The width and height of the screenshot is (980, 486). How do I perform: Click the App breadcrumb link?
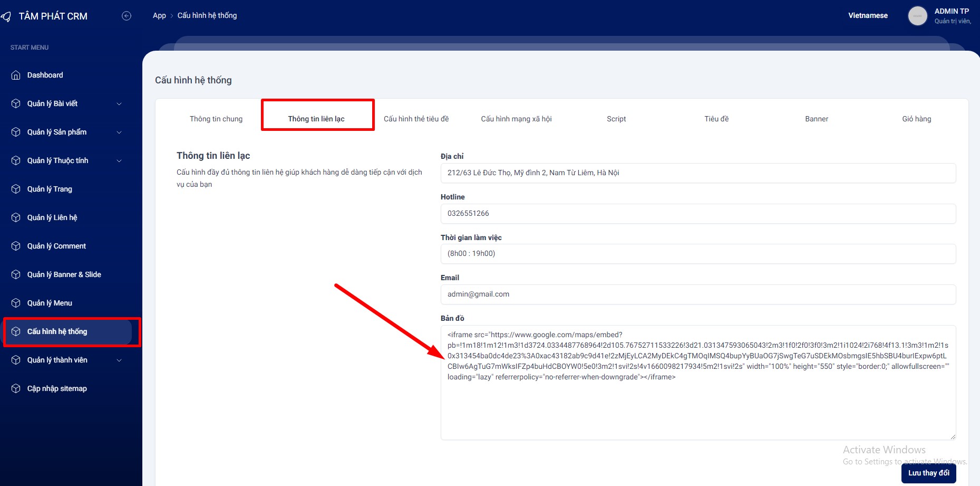point(159,16)
